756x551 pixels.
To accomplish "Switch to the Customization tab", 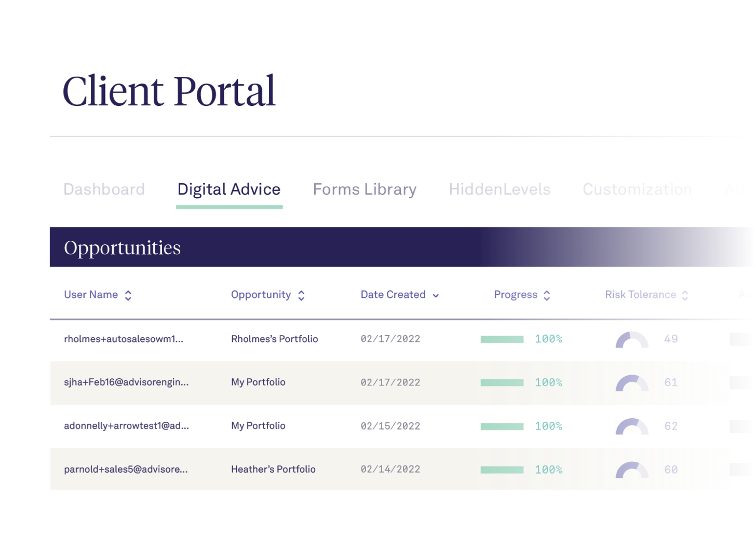I will coord(637,189).
